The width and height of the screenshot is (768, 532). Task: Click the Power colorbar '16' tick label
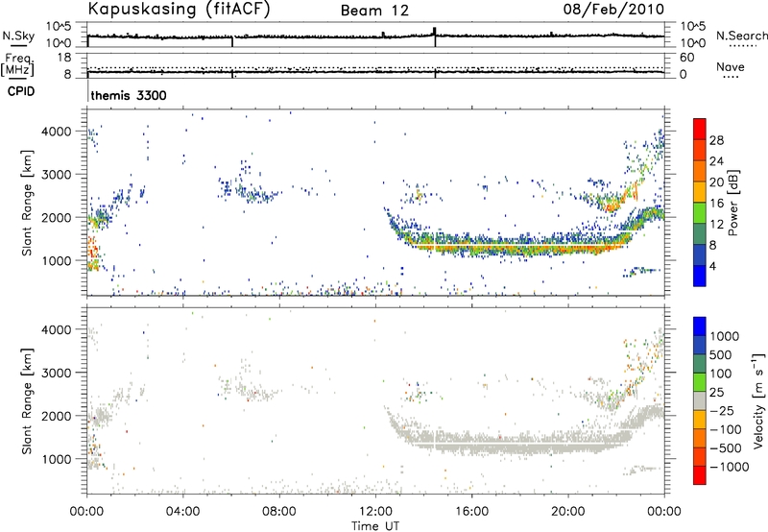pos(716,203)
